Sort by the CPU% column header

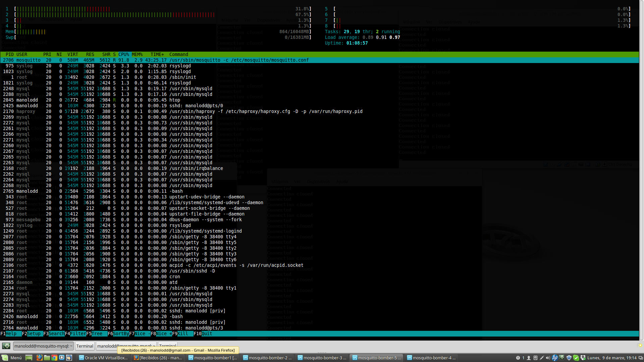coord(124,54)
